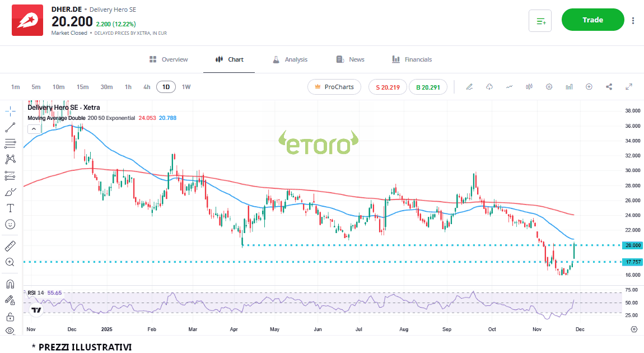Open the three-dot more options menu
The image size is (644, 353).
tap(633, 21)
